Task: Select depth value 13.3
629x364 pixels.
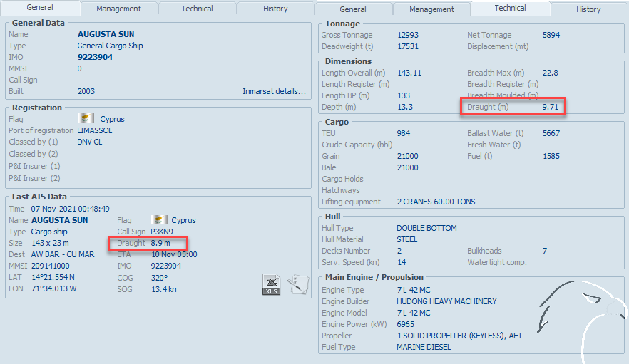Action: [405, 107]
